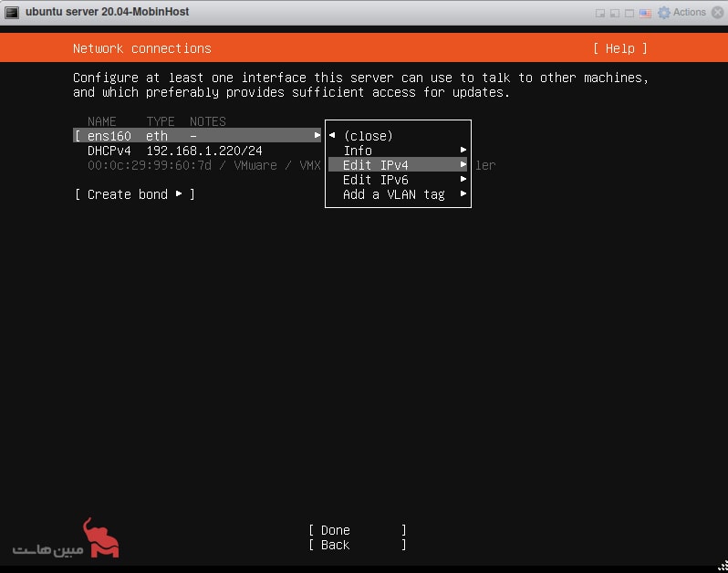This screenshot has height=573, width=728.
Task: Click the full-window console size icon
Action: (629, 13)
